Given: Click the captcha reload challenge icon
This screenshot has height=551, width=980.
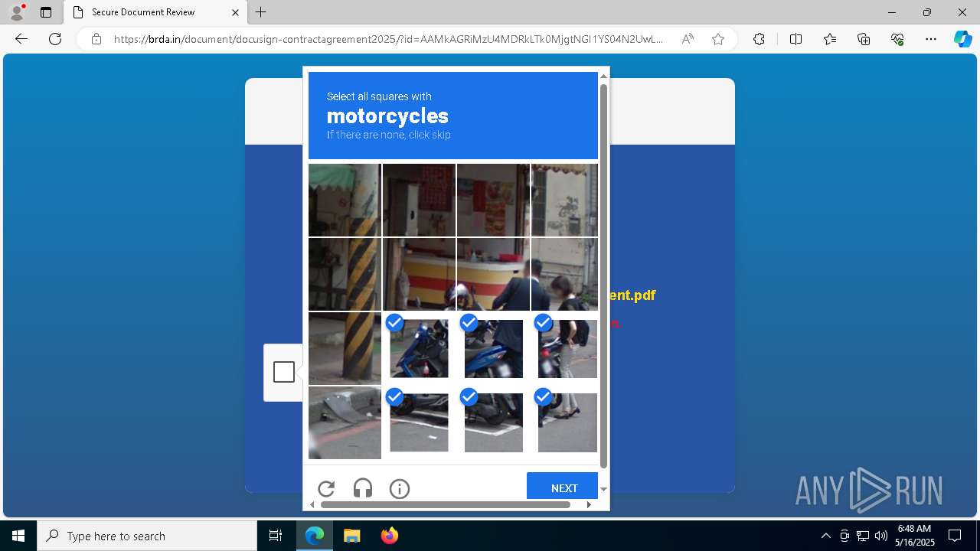Looking at the screenshot, I should coord(326,489).
